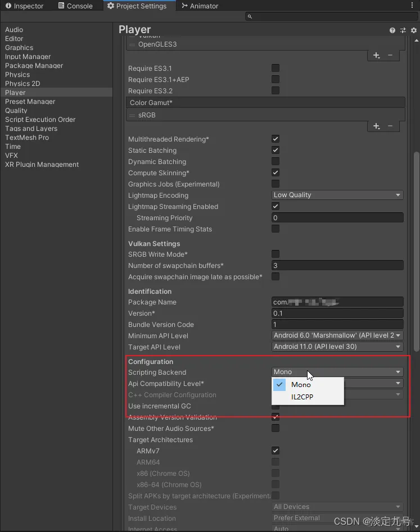Click the Bundle Version Code field

[x=337, y=324]
